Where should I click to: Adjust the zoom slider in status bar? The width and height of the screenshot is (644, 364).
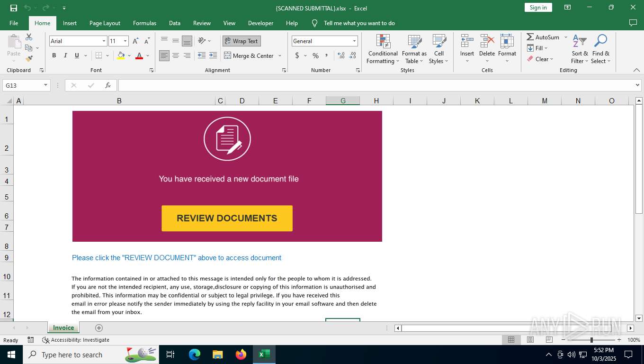(x=591, y=340)
